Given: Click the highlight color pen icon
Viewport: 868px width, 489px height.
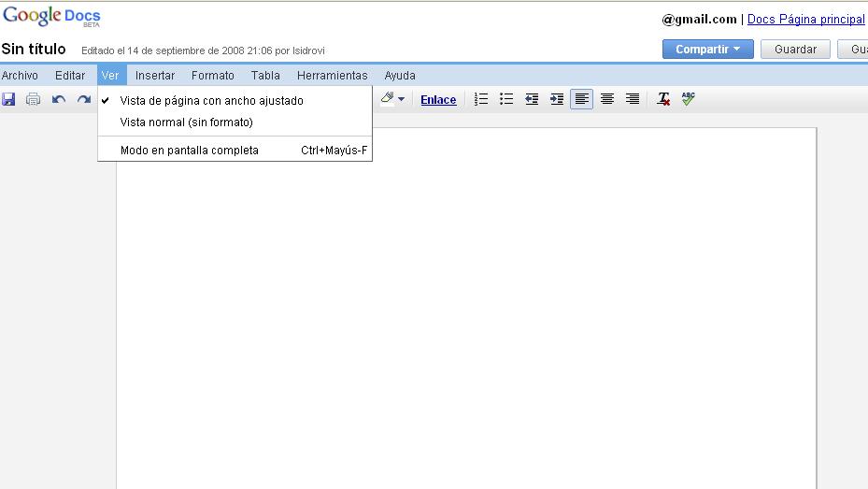Looking at the screenshot, I should point(388,99).
